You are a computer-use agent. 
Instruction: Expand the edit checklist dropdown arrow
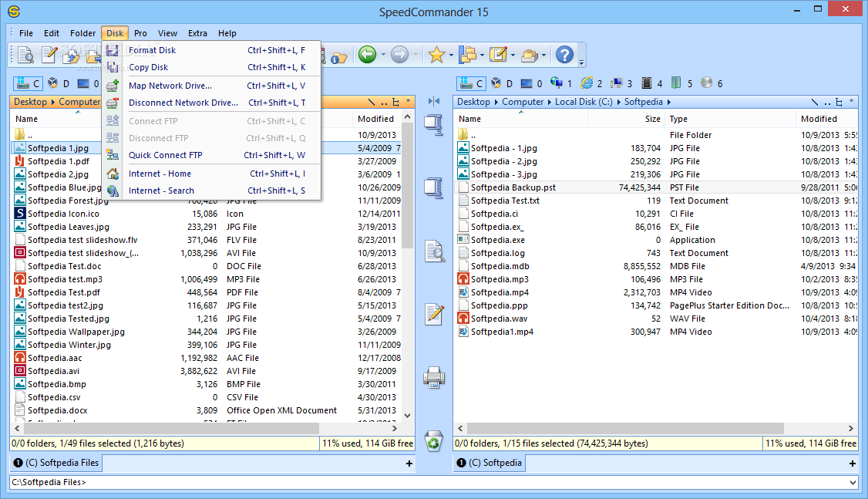(513, 55)
